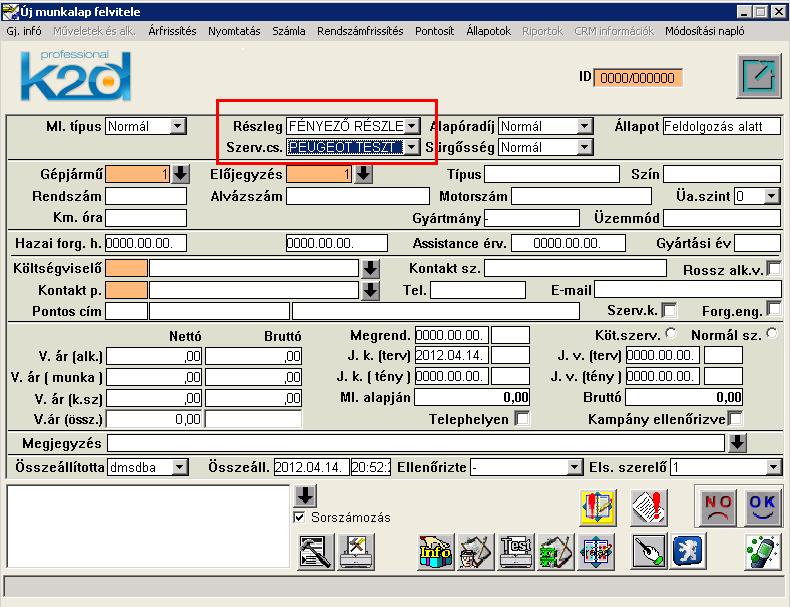The width and height of the screenshot is (790, 607).
Task: Cancel with the NO sad-face button
Action: pyautogui.click(x=718, y=506)
